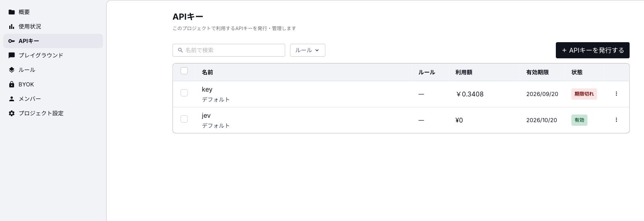The height and width of the screenshot is (221, 644).
Task: Check the box for the key row
Action: (184, 93)
